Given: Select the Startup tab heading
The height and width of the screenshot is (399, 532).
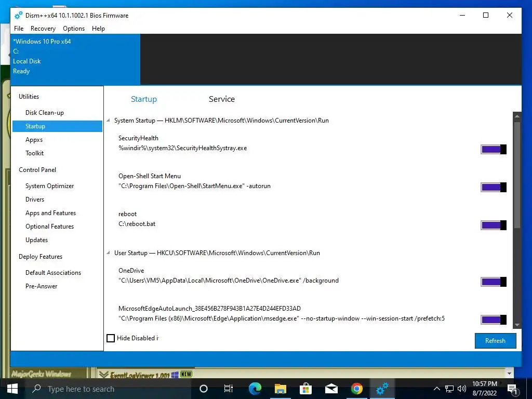Looking at the screenshot, I should [144, 99].
